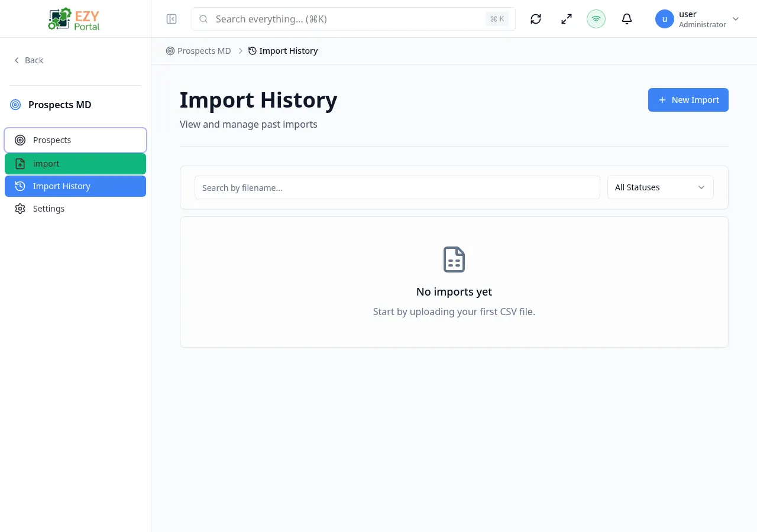Select the Import History clock icon
Viewport: 757px width, 532px height.
(20, 186)
